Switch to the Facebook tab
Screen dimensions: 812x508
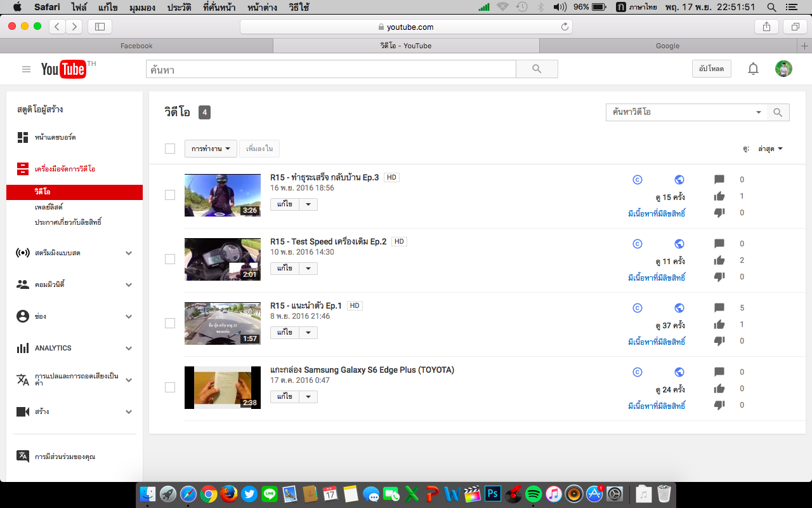point(136,46)
